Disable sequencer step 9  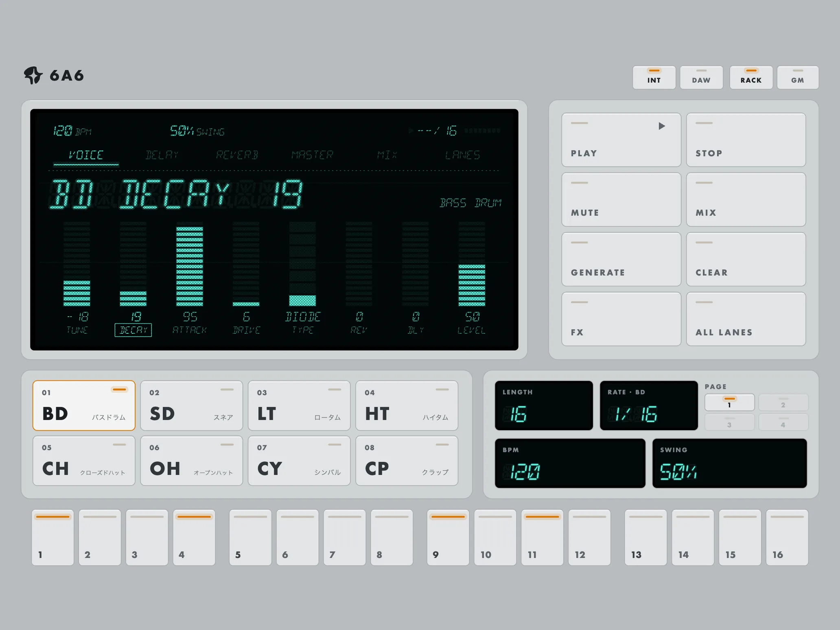tap(448, 537)
